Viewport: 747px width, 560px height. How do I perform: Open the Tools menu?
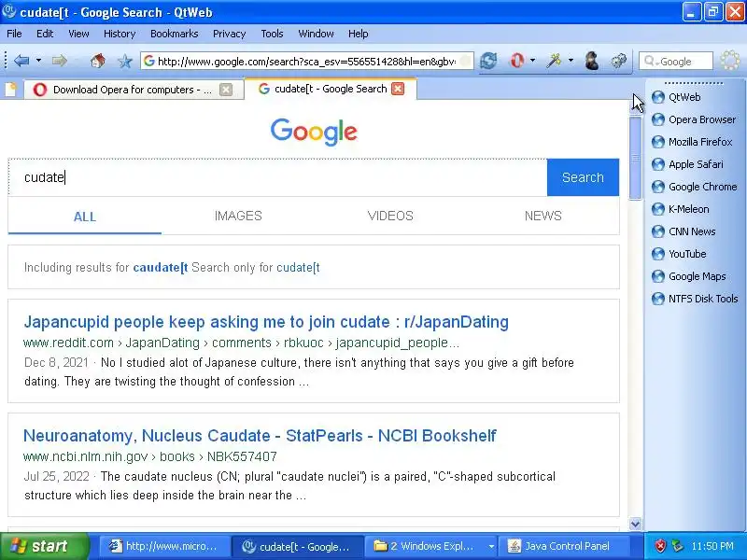coord(272,34)
